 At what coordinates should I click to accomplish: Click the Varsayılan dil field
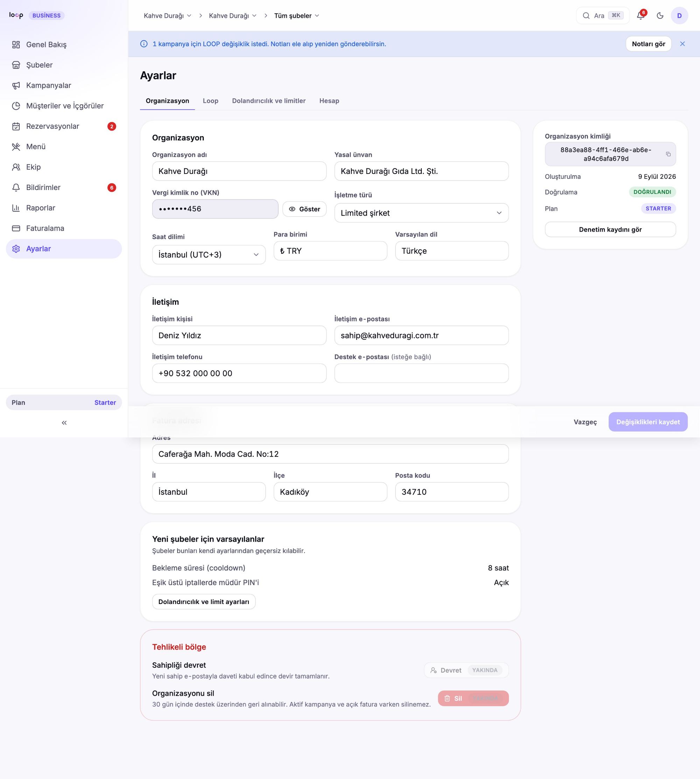[x=452, y=251]
